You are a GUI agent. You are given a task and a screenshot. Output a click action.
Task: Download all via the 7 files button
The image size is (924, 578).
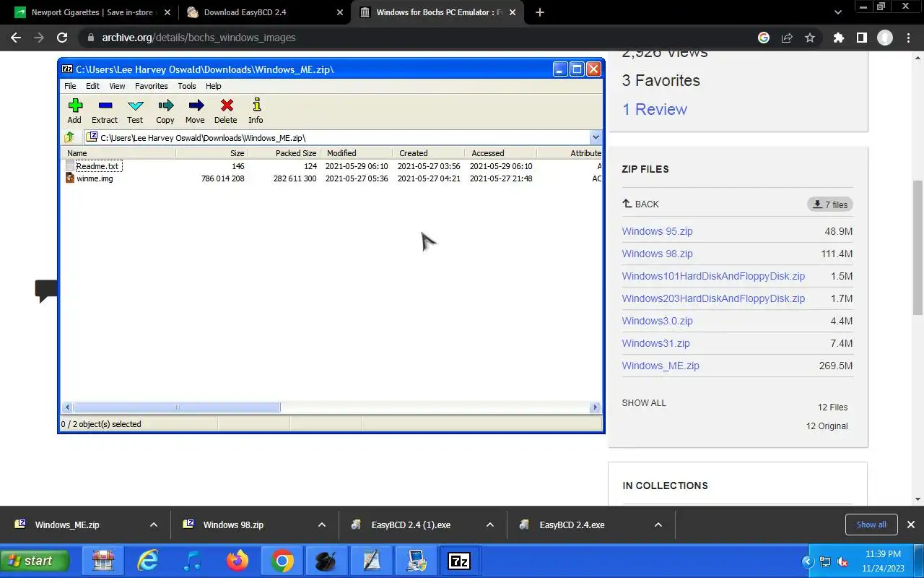pos(830,204)
